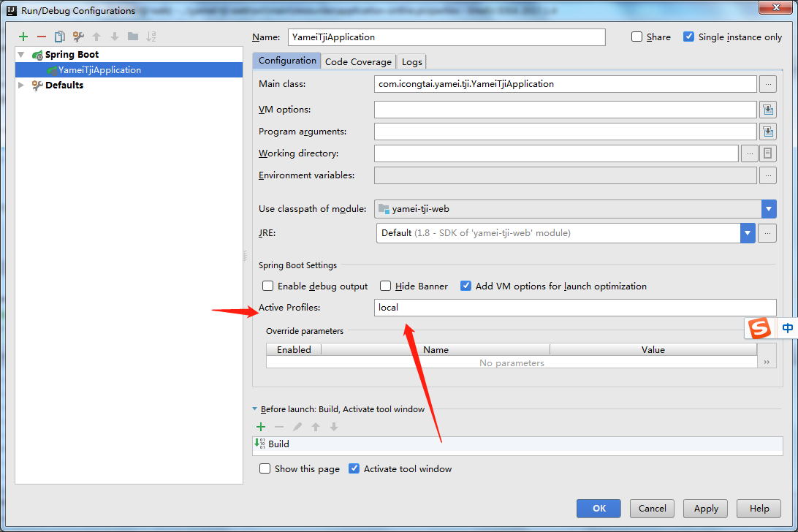Click Value column header
Image resolution: width=798 pixels, height=532 pixels.
coord(653,349)
